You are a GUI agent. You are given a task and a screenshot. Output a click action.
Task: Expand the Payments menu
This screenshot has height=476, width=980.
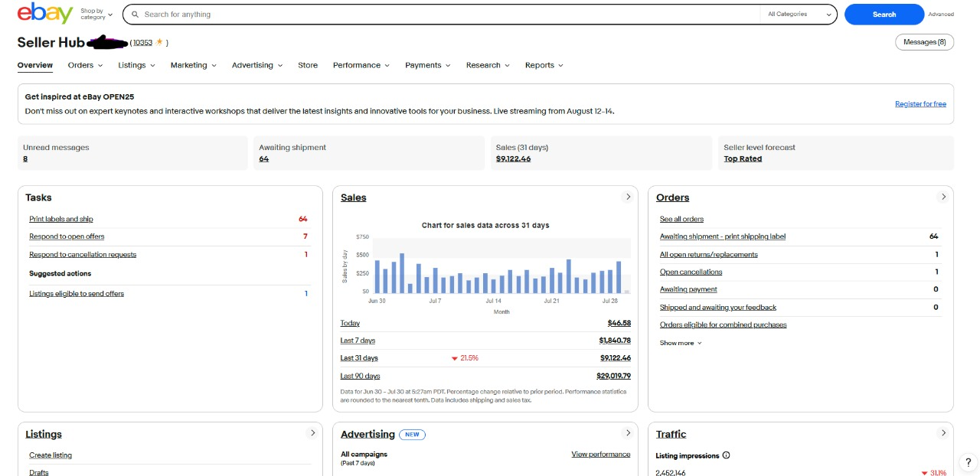428,65
